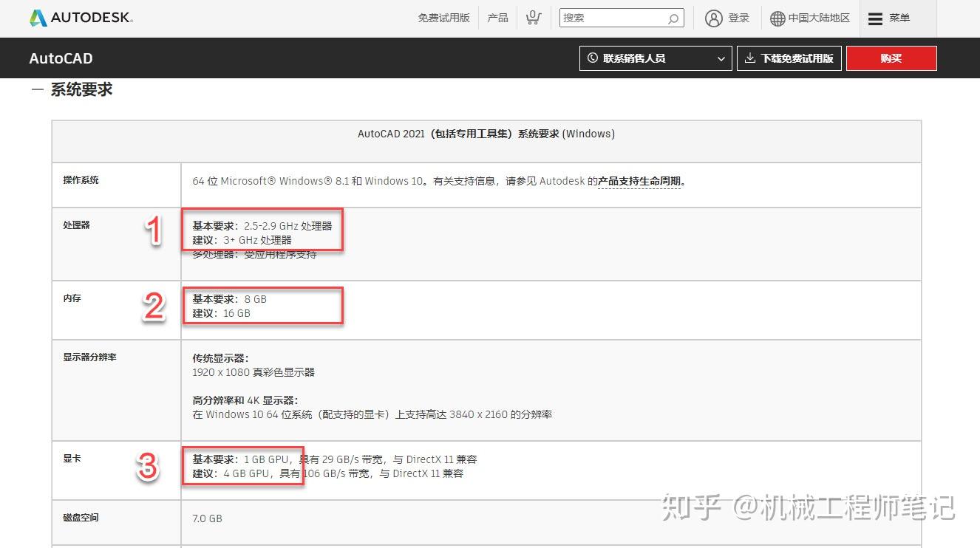Click the download arrow icon
The height and width of the screenshot is (548, 980).
click(x=750, y=58)
